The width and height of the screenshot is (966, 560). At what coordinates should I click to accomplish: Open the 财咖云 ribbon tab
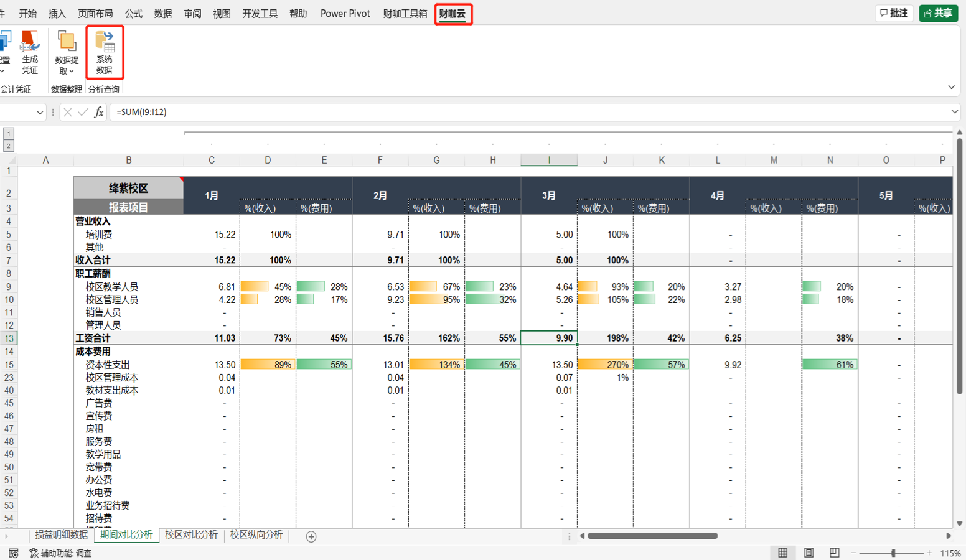coord(453,14)
